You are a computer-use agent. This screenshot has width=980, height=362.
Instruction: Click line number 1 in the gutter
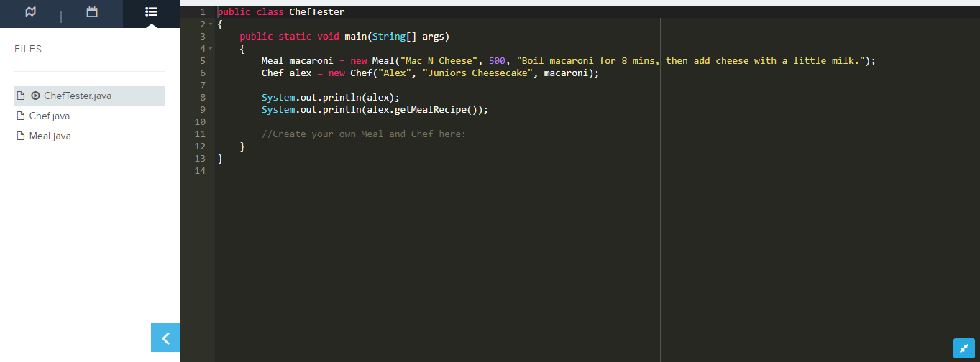coord(203,12)
